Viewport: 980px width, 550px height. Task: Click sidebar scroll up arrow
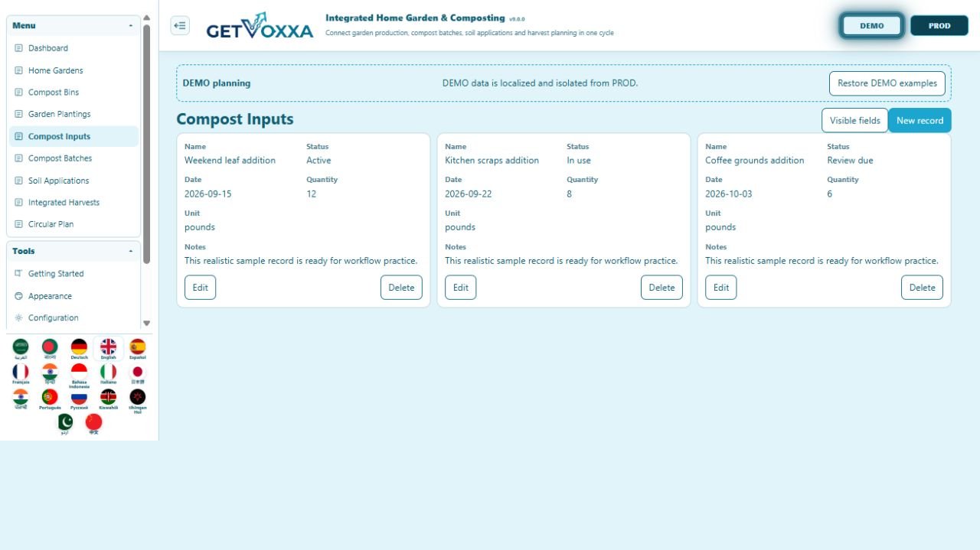pyautogui.click(x=146, y=18)
